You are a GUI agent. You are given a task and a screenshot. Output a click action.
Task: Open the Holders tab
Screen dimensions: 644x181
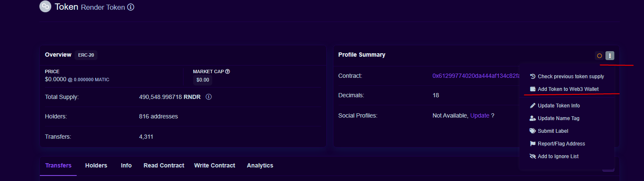coord(96,166)
